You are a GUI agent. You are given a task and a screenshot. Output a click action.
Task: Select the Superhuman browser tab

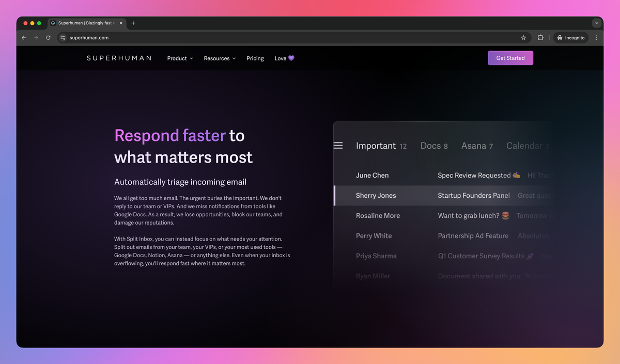(87, 23)
